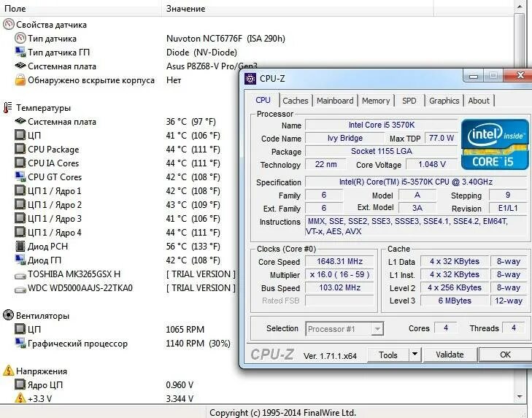Viewport: 532px width, 418px height.
Task: Click the ЦП 1 / Ядро 3 icon
Action: [20, 219]
